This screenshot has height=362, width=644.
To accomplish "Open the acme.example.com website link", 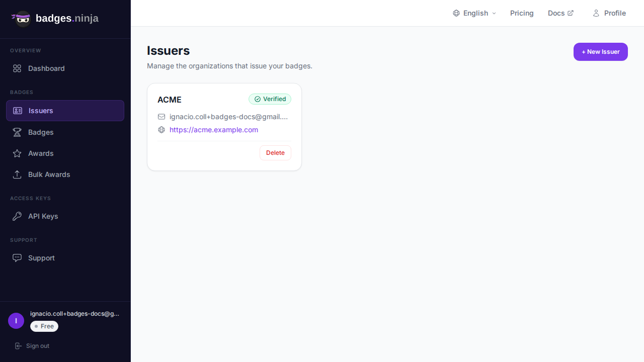I will (214, 130).
